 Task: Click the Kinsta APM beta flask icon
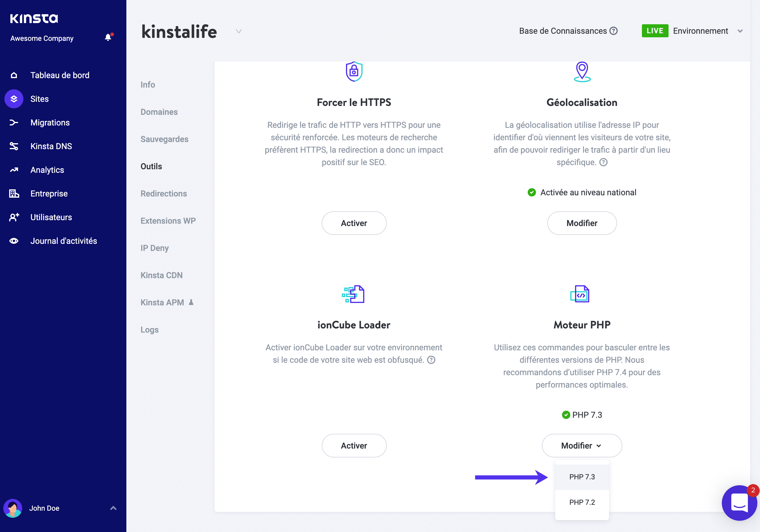tap(191, 302)
